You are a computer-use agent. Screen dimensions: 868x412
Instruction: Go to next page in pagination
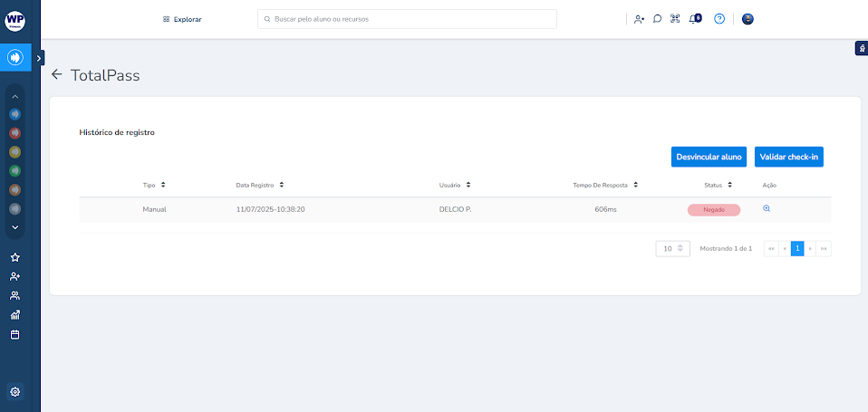click(x=810, y=249)
